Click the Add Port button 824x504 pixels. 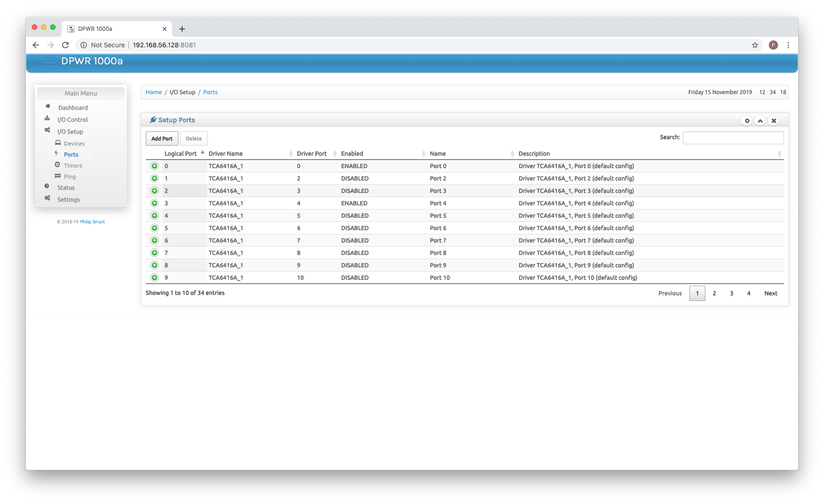[162, 139]
